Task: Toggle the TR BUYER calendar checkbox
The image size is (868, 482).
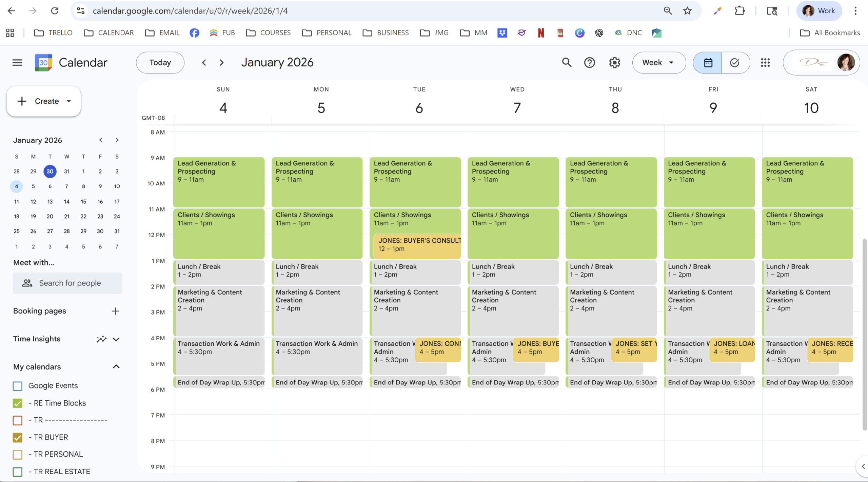Action: [18, 437]
